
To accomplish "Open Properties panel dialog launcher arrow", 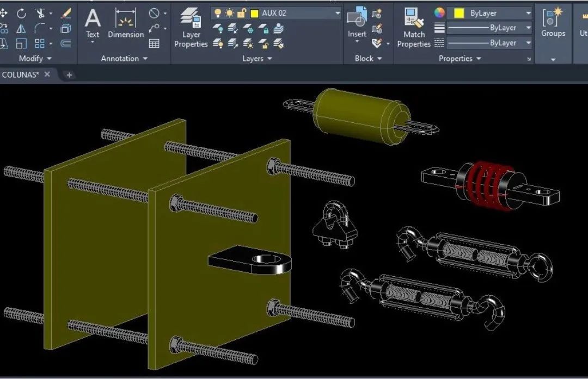I will tap(529, 59).
